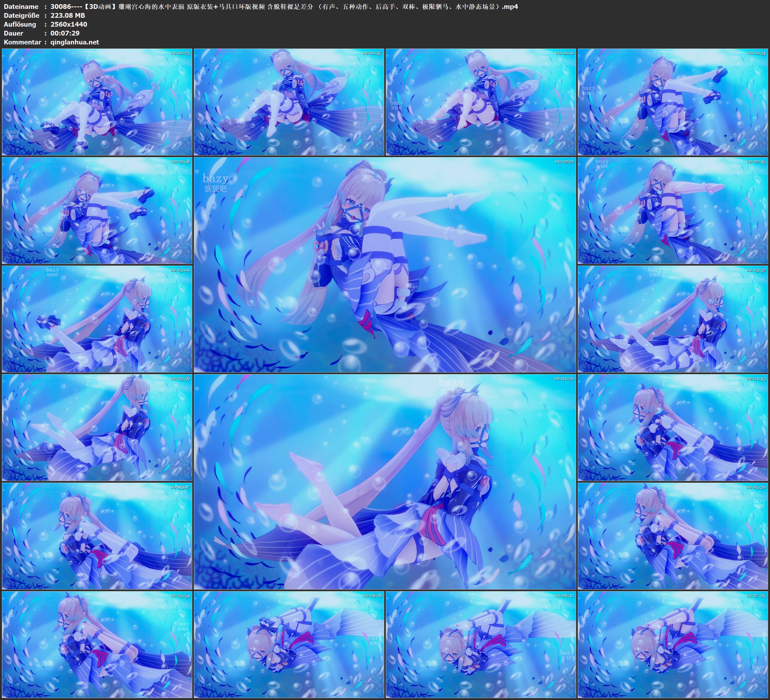Open the frame labeled 00:05:54

[x=97, y=644]
